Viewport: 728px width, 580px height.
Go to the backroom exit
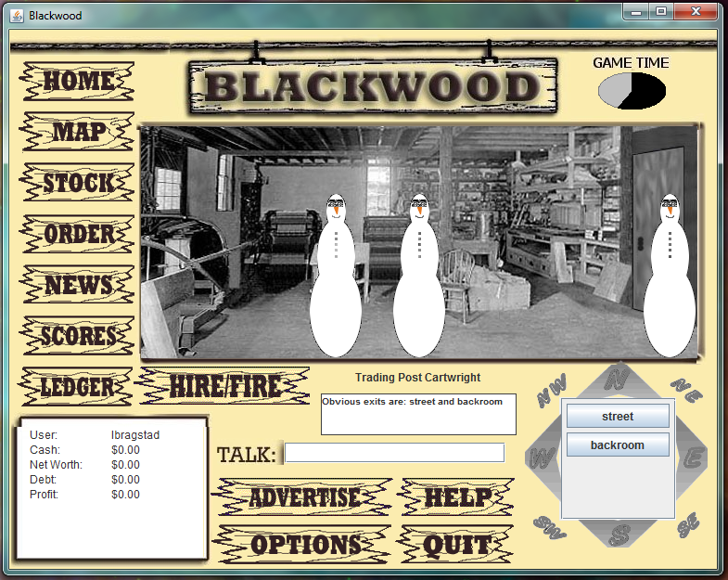[x=618, y=445]
